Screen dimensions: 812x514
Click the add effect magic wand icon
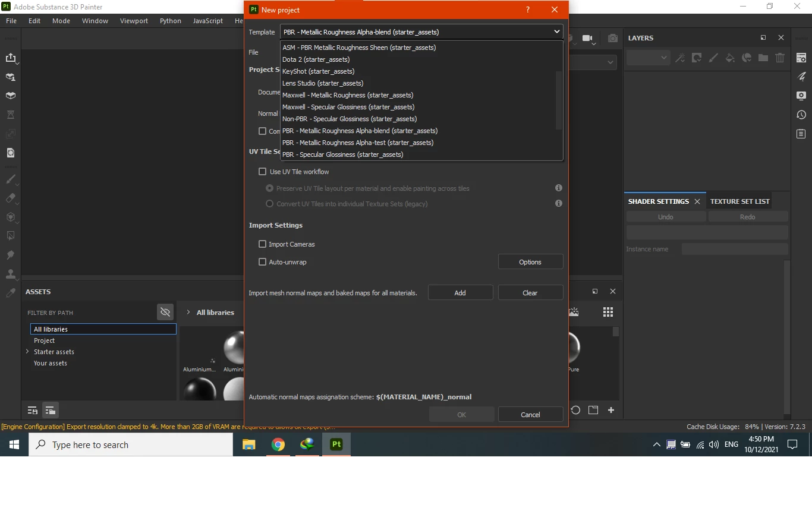tap(681, 58)
